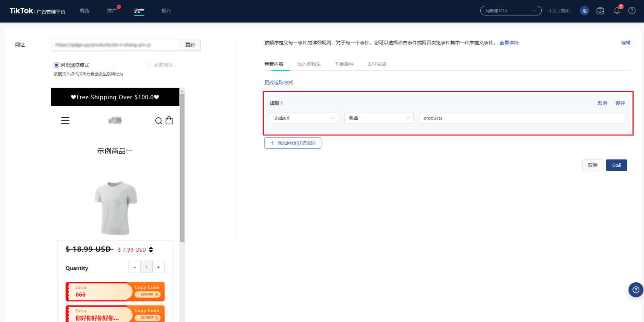Image resolution: width=644 pixels, height=322 pixels.
Task: Select 网页浏览模式 radio button
Action: click(x=56, y=65)
